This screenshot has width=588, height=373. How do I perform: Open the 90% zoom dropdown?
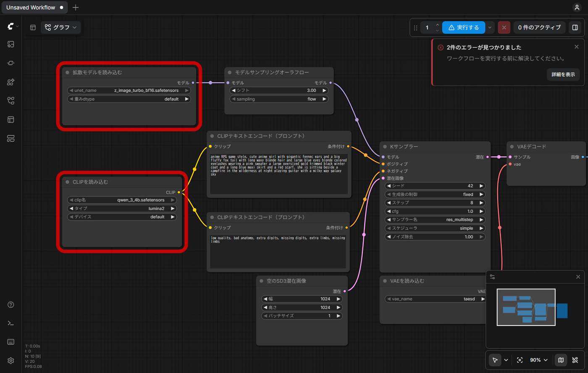click(x=538, y=360)
